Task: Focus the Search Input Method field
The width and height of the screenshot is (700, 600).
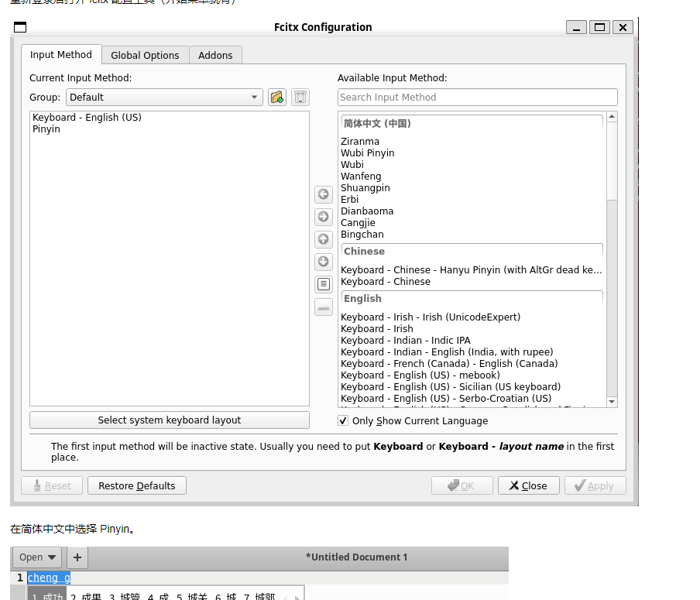Action: click(x=478, y=98)
